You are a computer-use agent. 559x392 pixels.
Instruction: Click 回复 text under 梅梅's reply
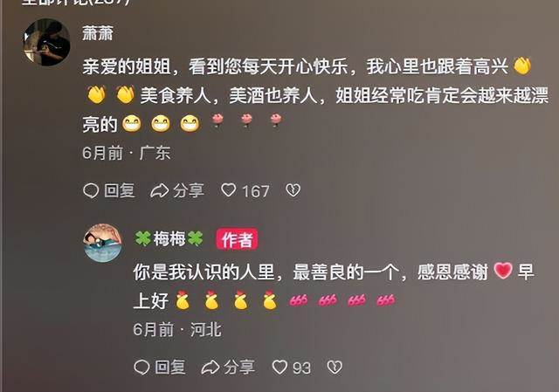170,367
